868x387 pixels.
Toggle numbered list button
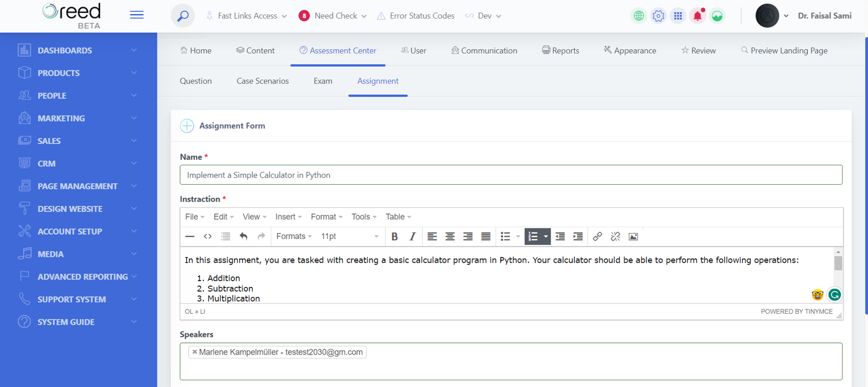533,236
